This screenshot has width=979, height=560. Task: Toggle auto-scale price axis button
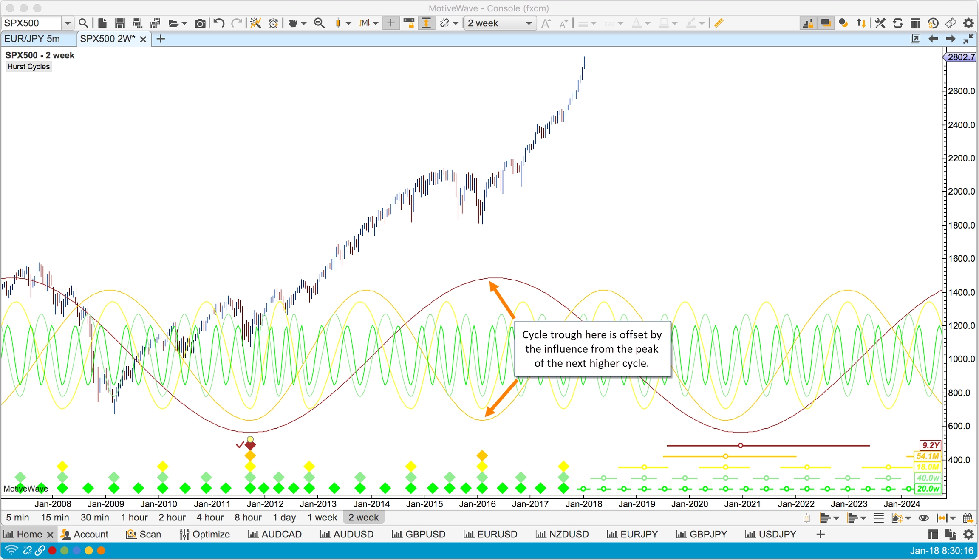(426, 23)
